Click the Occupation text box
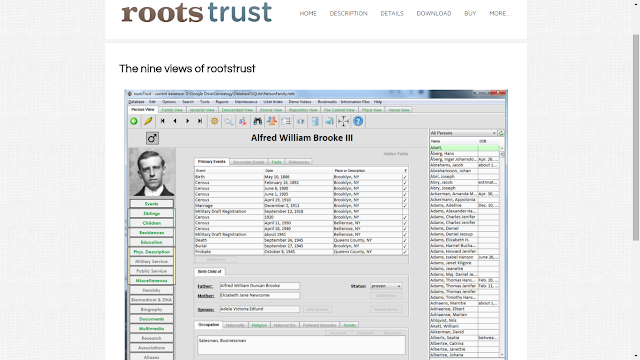640x360 pixels. [x=301, y=345]
